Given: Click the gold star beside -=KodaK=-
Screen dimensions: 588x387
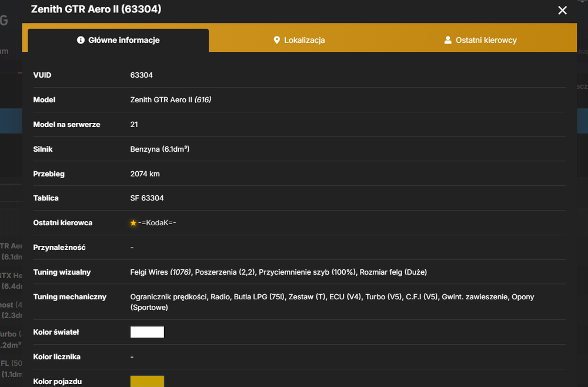Looking at the screenshot, I should coord(133,223).
